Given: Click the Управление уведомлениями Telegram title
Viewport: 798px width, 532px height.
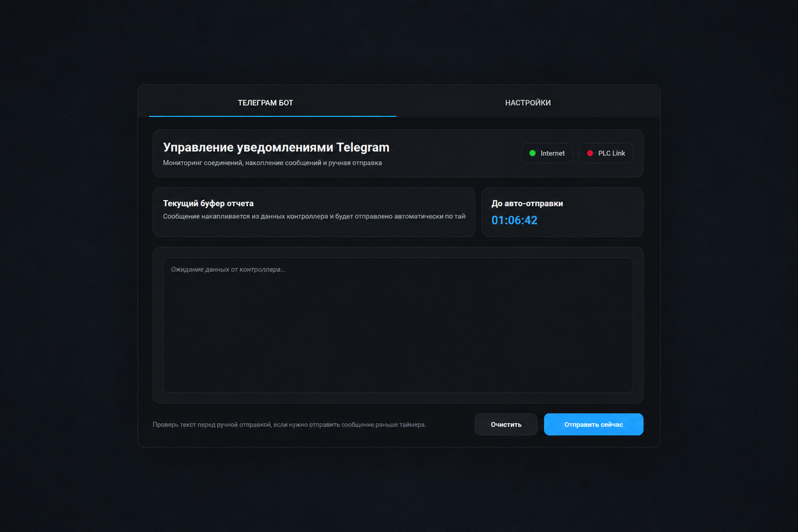Looking at the screenshot, I should 276,148.
